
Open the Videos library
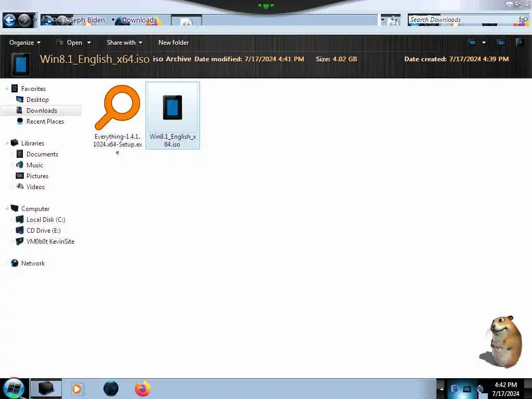tap(36, 187)
